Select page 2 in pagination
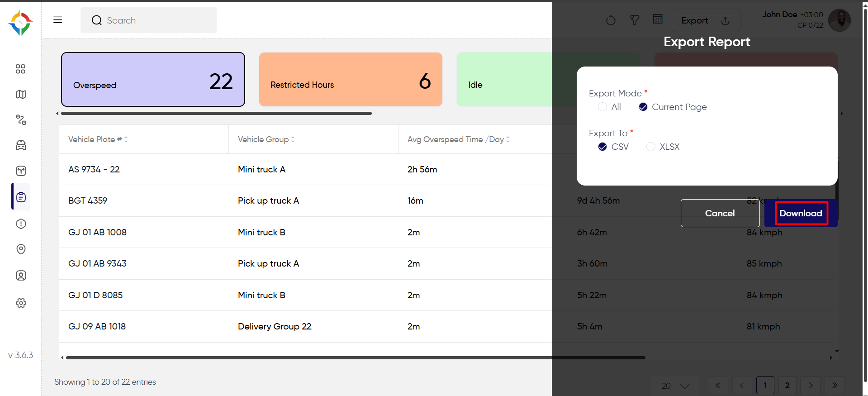Viewport: 868px width, 396px height. pos(787,385)
